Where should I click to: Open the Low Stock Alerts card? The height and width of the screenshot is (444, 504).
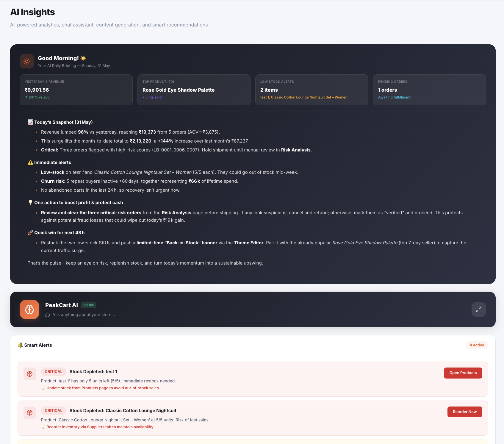point(312,90)
